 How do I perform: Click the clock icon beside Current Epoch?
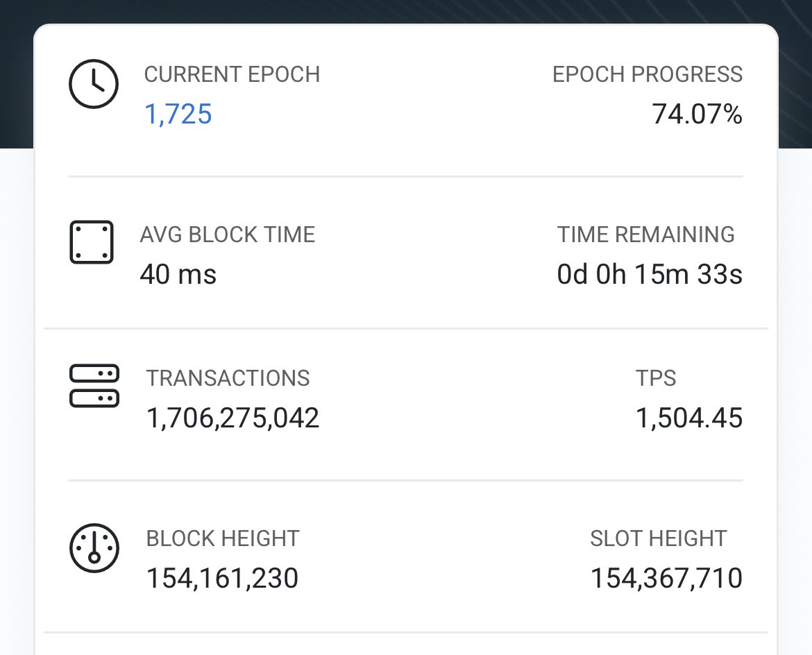pyautogui.click(x=94, y=84)
